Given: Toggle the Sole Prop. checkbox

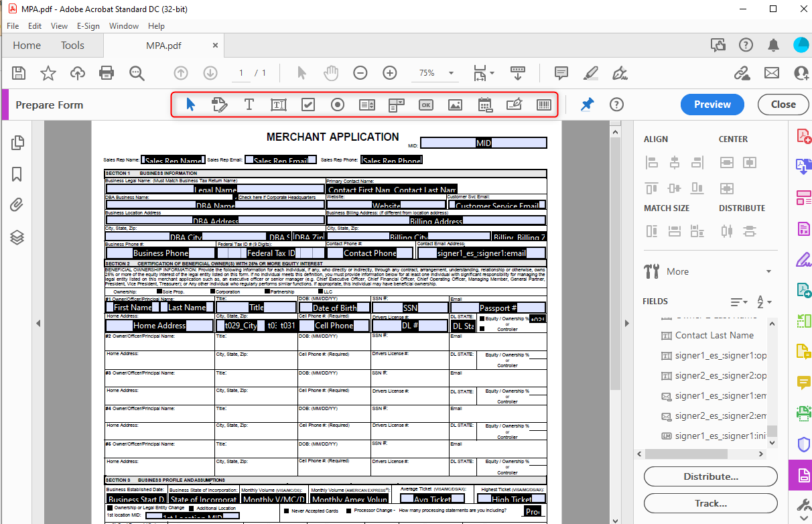Looking at the screenshot, I should click(x=159, y=291).
